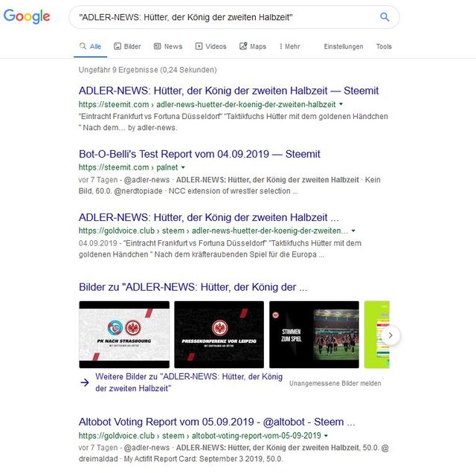Screen dimensions: 476x473
Task: Click the PK nach Strasbourg thumbnail
Action: click(124, 335)
